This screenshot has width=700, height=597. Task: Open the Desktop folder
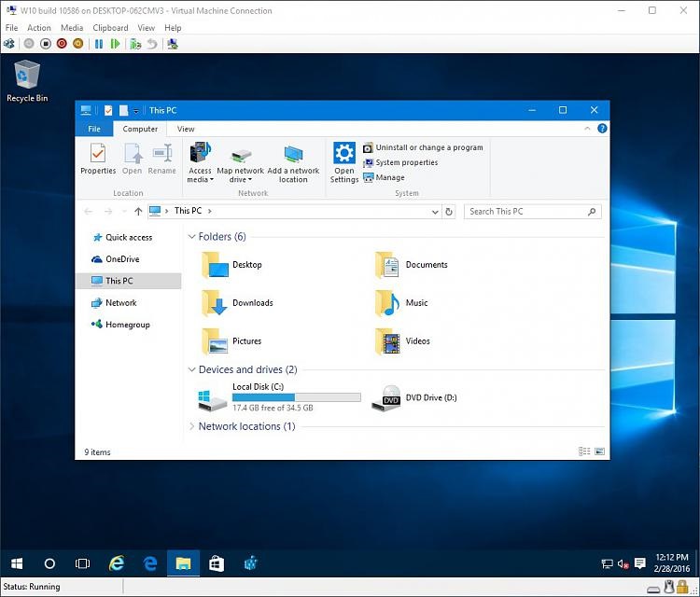click(231, 265)
